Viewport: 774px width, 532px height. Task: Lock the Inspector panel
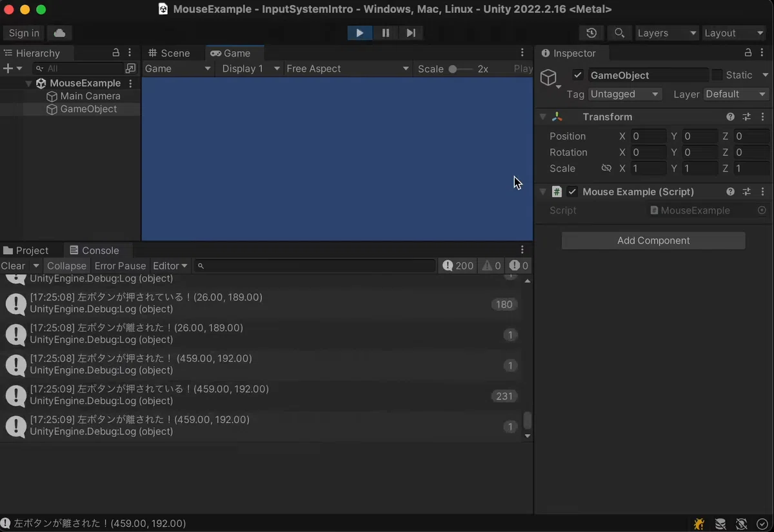pyautogui.click(x=748, y=53)
